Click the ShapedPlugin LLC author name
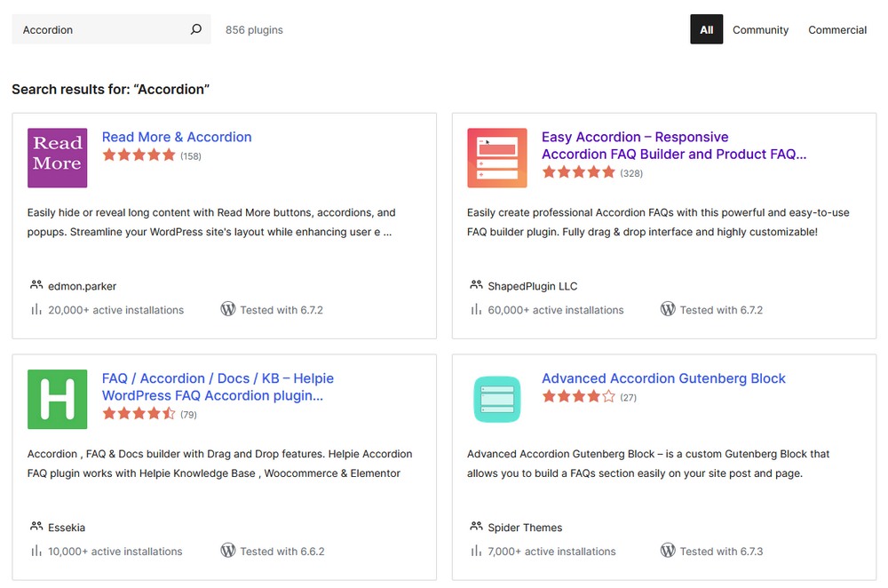This screenshot has height=588, width=888. click(x=532, y=286)
